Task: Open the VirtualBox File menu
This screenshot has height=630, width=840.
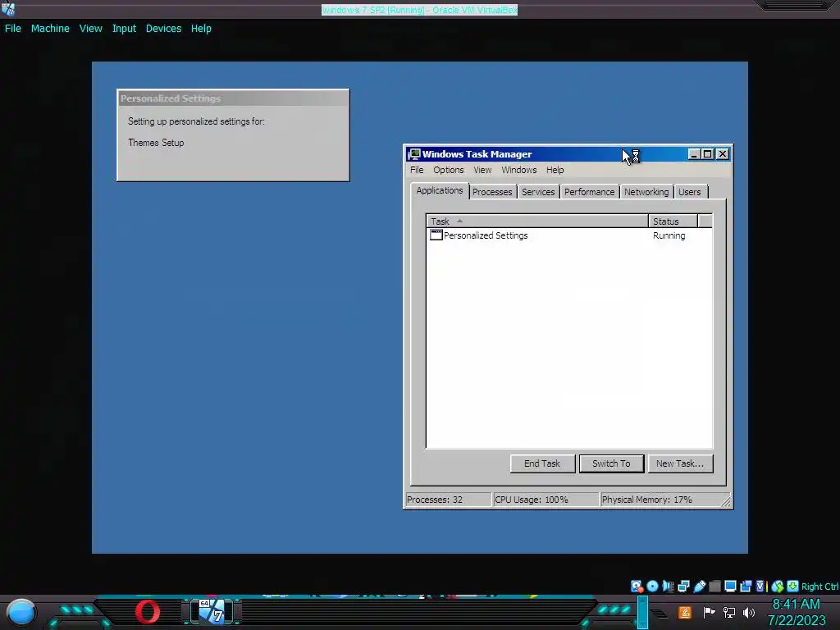Action: point(13,29)
